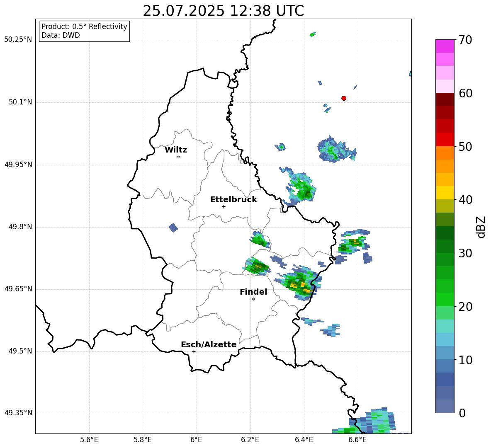491x448 pixels.
Task: Click the plus marker under Ettelbruck
Action: (224, 206)
